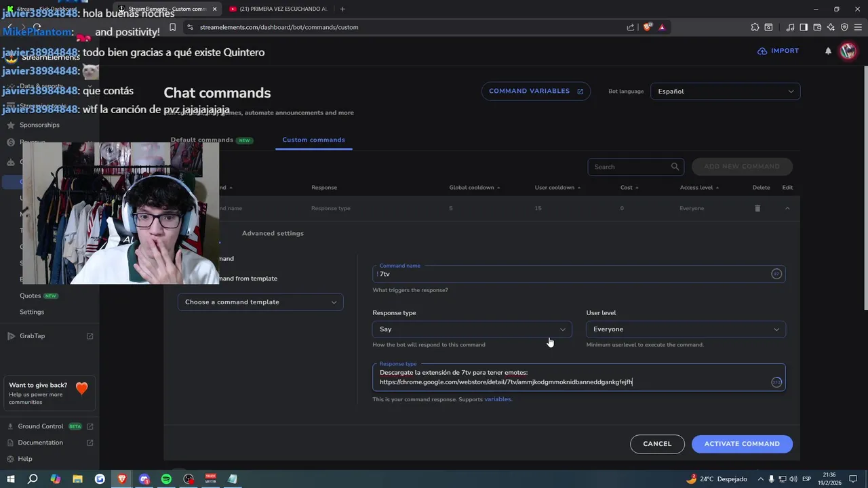Open the Bot language Español dropdown

tap(725, 91)
